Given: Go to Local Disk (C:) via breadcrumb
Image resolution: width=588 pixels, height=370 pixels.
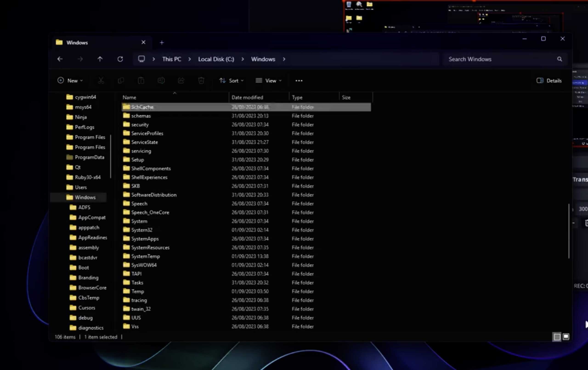Looking at the screenshot, I should pos(216,59).
